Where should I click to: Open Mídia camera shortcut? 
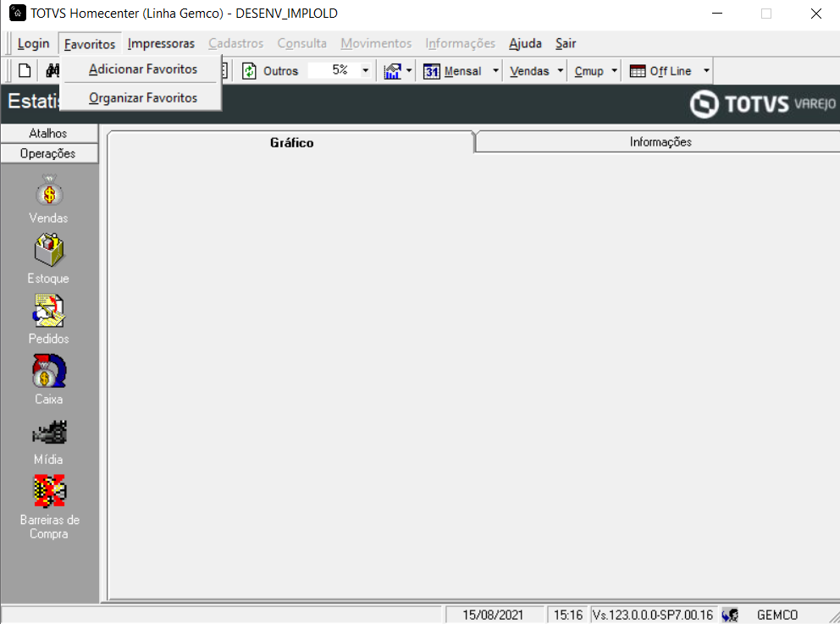pos(49,433)
